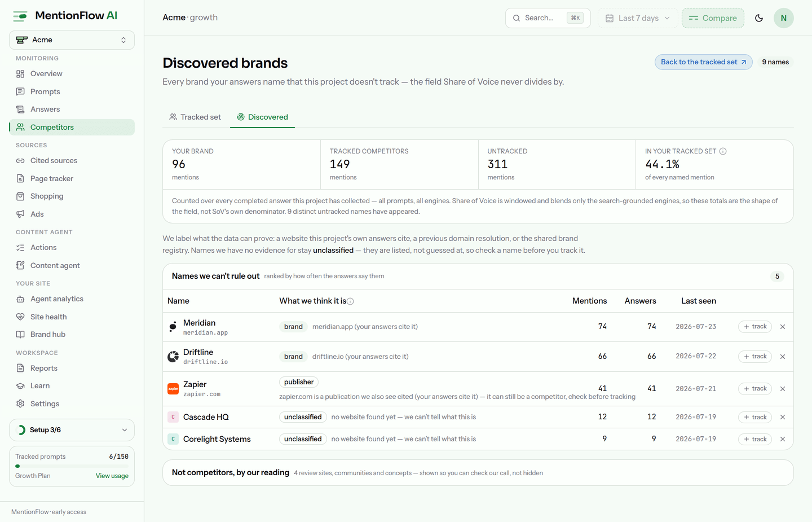Toggle dark mode with the moon icon
The image size is (812, 522).
(759, 18)
